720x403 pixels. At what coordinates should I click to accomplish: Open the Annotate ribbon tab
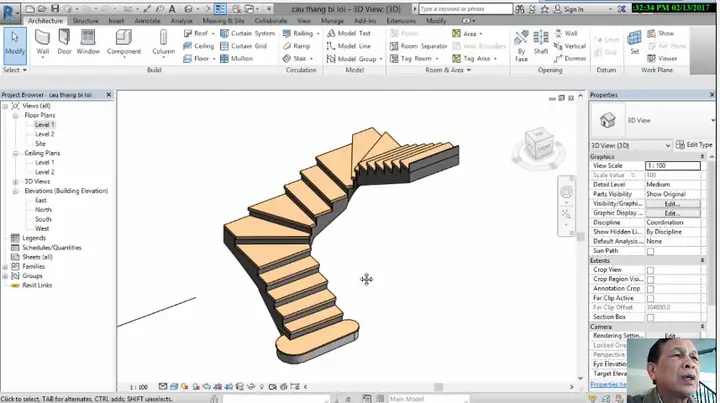(147, 21)
